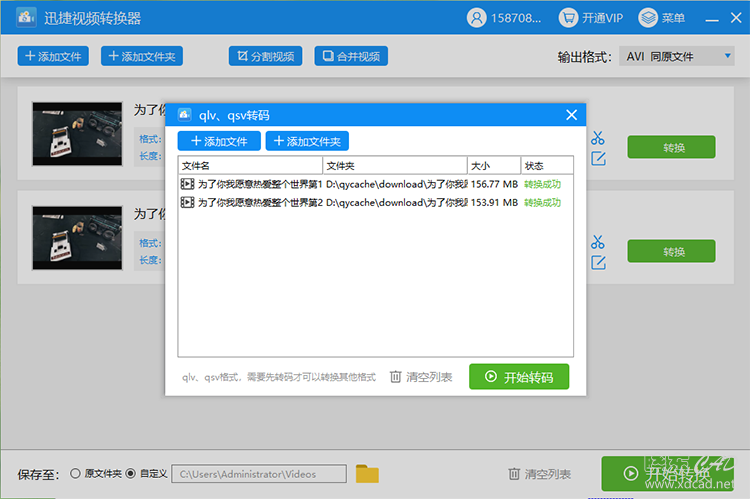The image size is (750, 499).
Task: Click 清空列表 in the bottom bar
Action: (540, 474)
